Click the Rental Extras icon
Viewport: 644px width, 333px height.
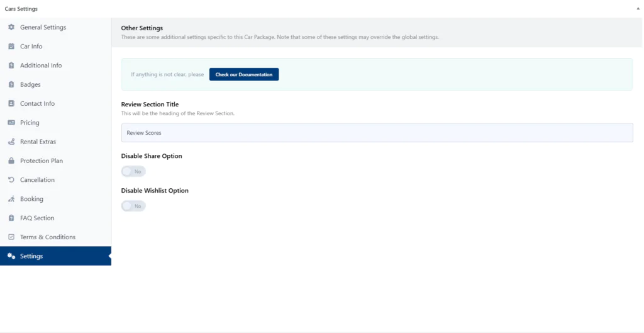11,142
